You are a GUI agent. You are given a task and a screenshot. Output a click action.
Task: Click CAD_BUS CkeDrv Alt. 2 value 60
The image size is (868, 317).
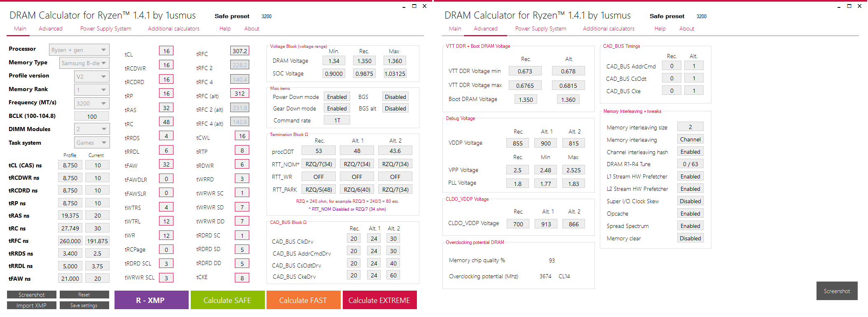393,275
